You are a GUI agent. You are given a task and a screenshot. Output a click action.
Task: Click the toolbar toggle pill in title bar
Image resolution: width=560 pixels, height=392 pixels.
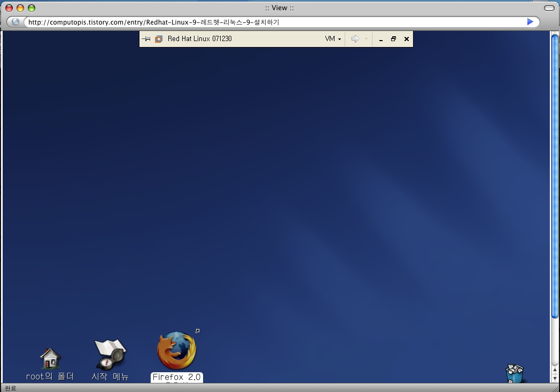click(x=549, y=8)
